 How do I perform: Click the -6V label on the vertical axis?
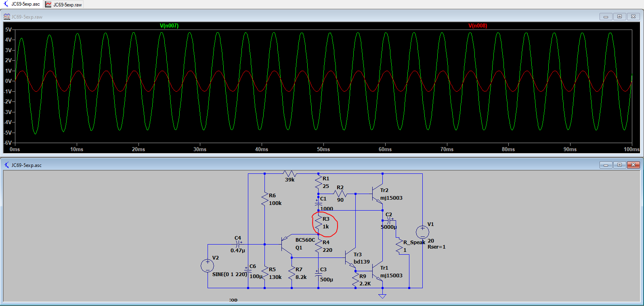coord(8,143)
